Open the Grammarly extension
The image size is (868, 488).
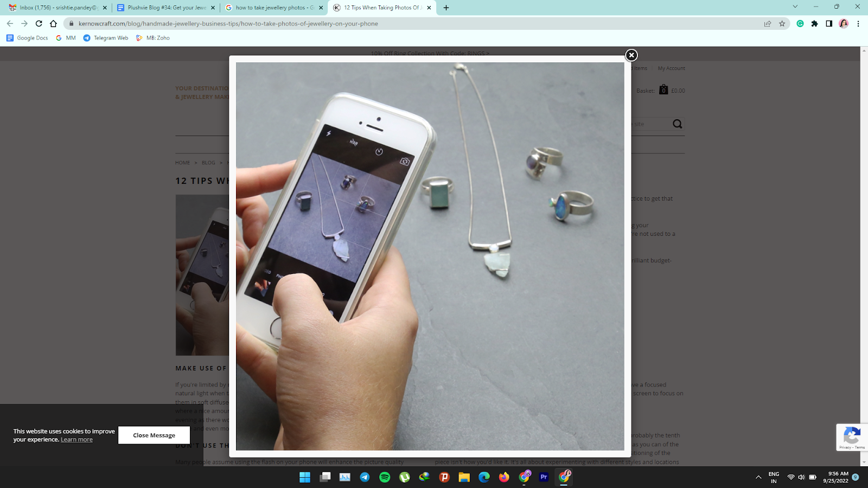pyautogui.click(x=800, y=23)
